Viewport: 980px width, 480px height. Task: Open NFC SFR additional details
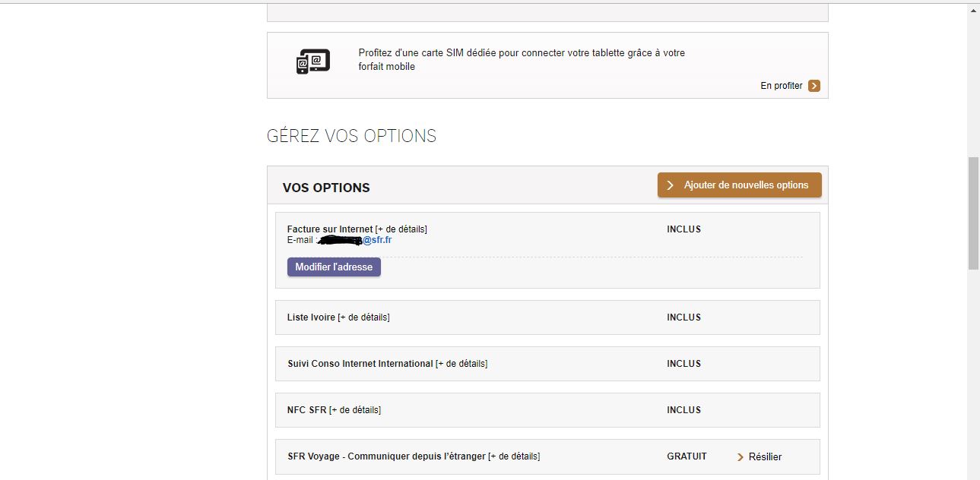click(x=356, y=409)
